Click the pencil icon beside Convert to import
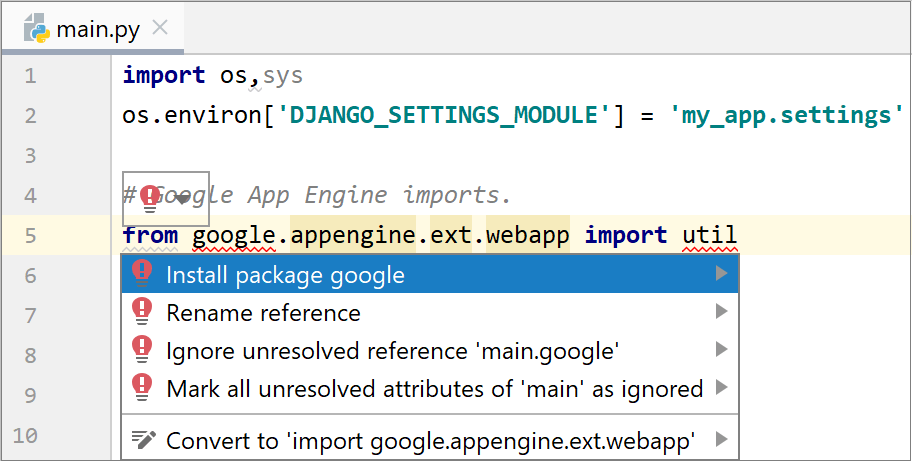The image size is (912, 461). 144,439
